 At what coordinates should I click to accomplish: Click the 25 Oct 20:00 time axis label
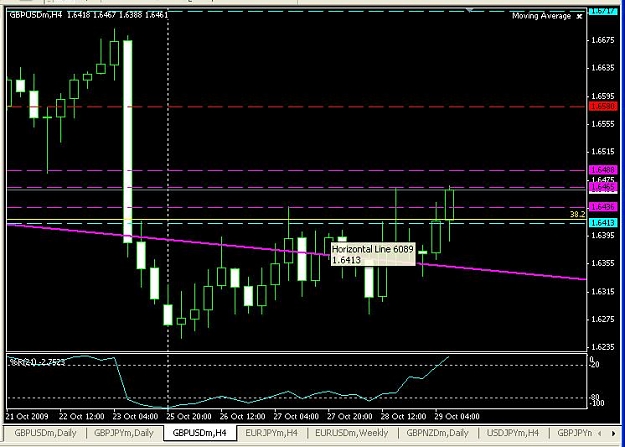pyautogui.click(x=189, y=416)
